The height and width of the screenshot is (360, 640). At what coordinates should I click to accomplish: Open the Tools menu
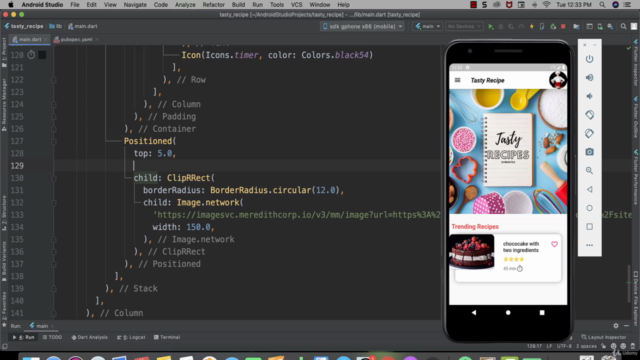[276, 5]
